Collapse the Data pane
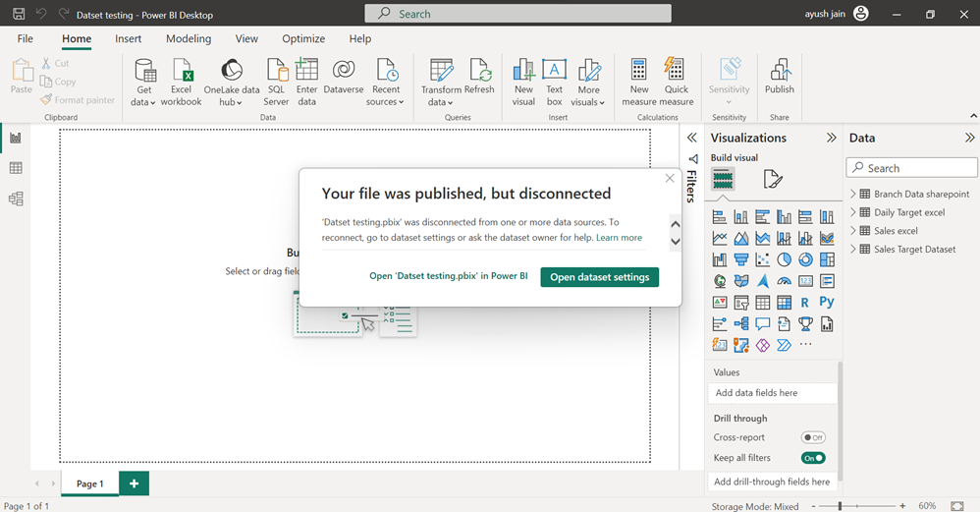 pos(969,138)
